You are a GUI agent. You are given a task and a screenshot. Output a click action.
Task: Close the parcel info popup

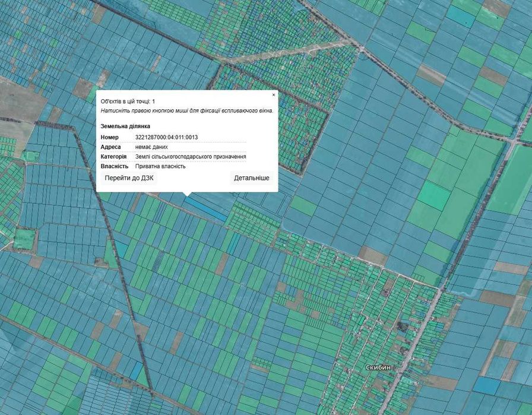coord(274,95)
